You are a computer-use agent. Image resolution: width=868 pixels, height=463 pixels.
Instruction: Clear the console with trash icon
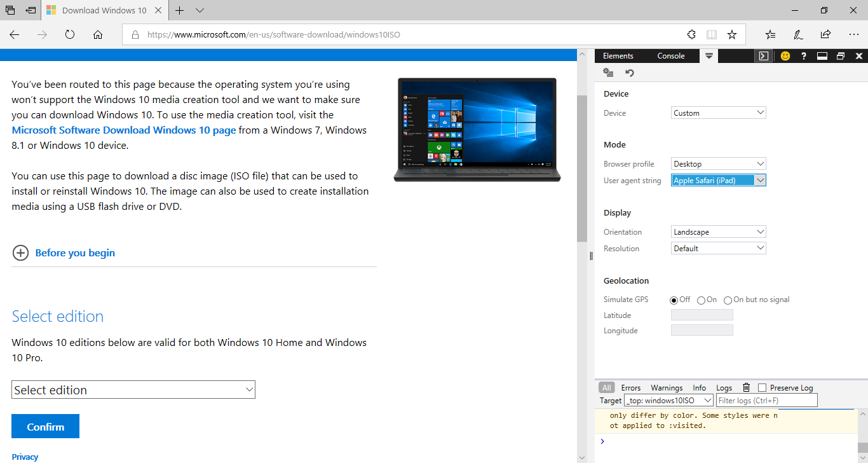coord(747,387)
